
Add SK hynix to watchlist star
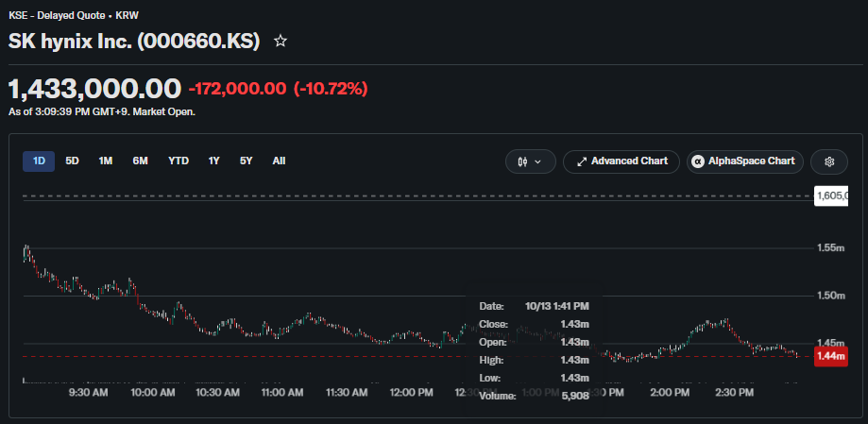tap(281, 41)
